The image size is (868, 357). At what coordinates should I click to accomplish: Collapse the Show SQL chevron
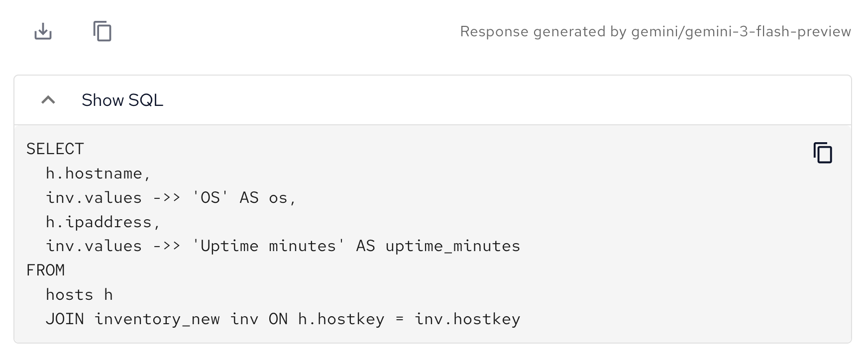click(x=48, y=100)
